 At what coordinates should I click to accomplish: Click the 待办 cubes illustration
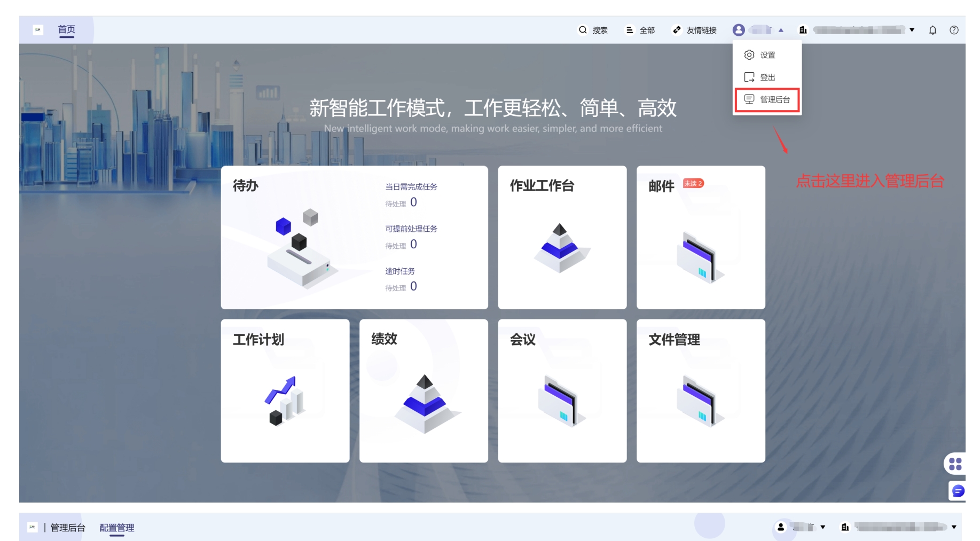(x=302, y=248)
